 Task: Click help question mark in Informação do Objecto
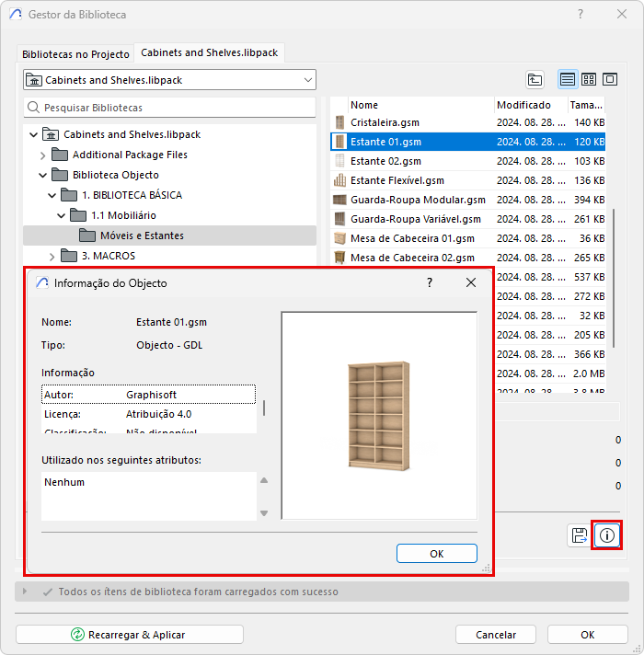(x=430, y=282)
